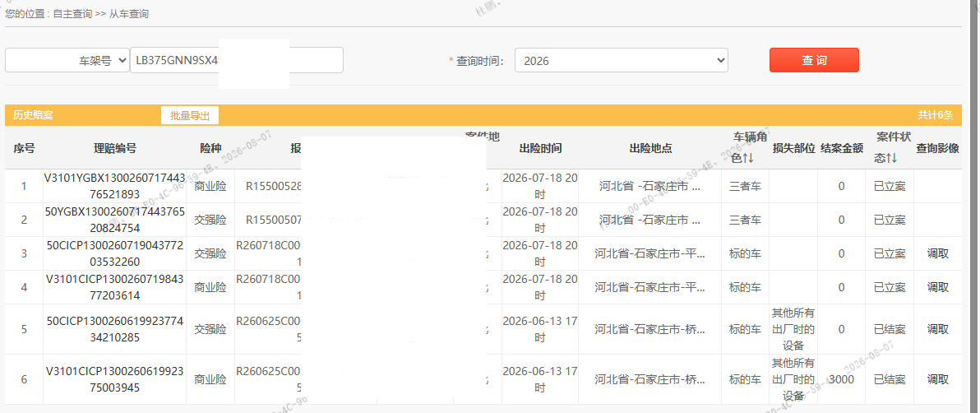
Task: Click 已立案 status in row 1
Action: point(890,186)
